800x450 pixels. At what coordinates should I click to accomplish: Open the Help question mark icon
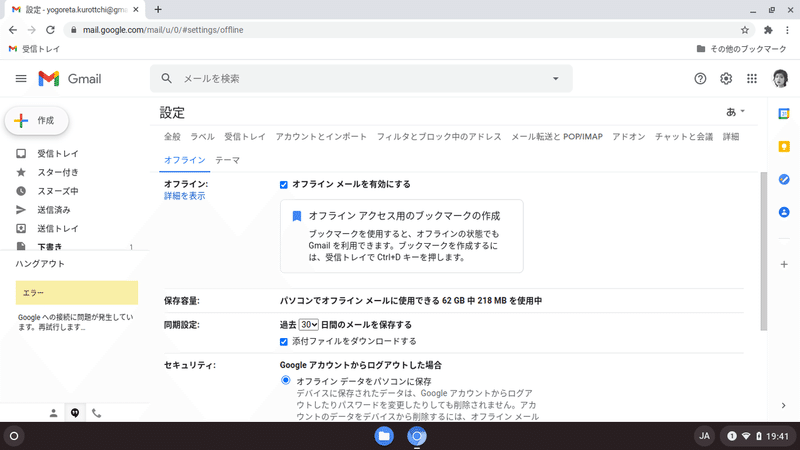pyautogui.click(x=700, y=79)
